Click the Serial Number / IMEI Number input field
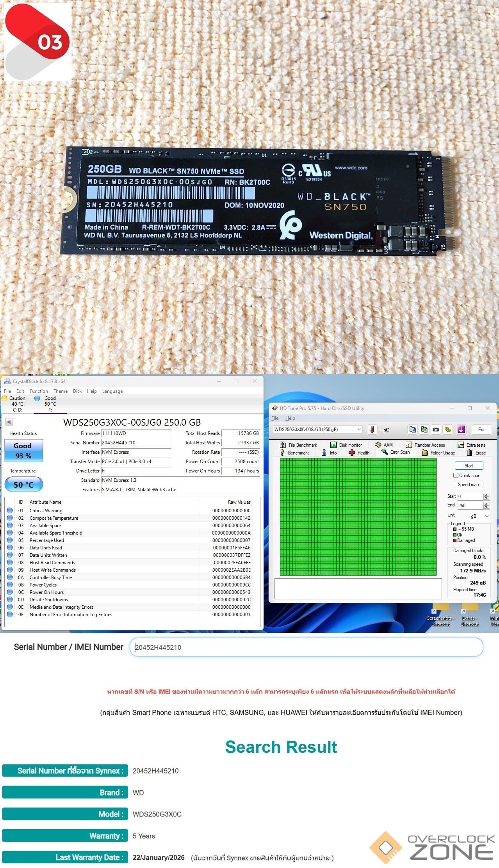This screenshot has height=868, width=499. pos(306,647)
